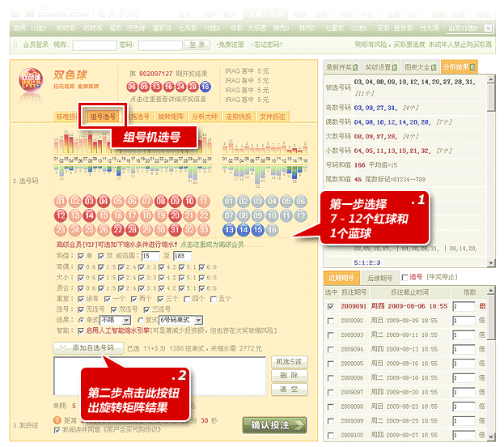
Task: Deselect blue ball number 15
Action: 257,230
